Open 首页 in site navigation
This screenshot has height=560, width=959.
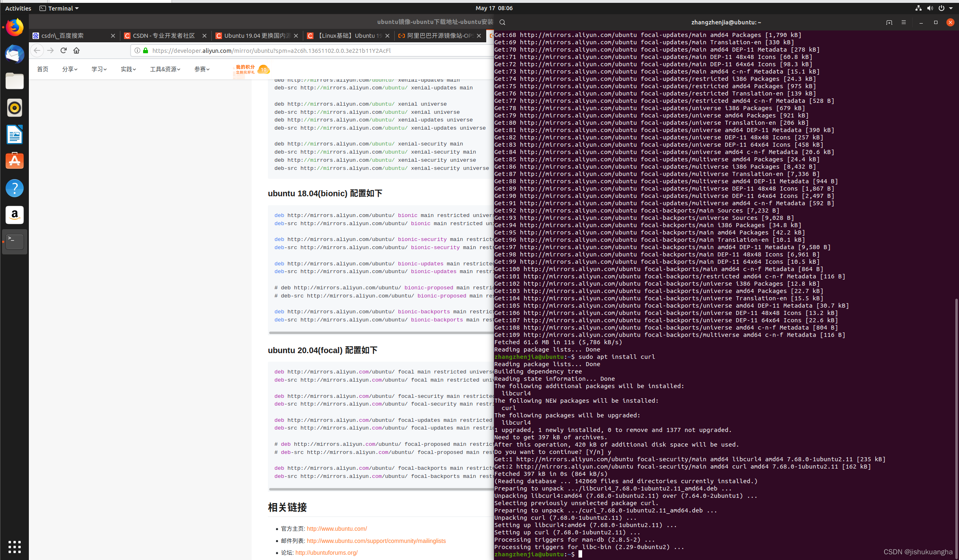(42, 69)
